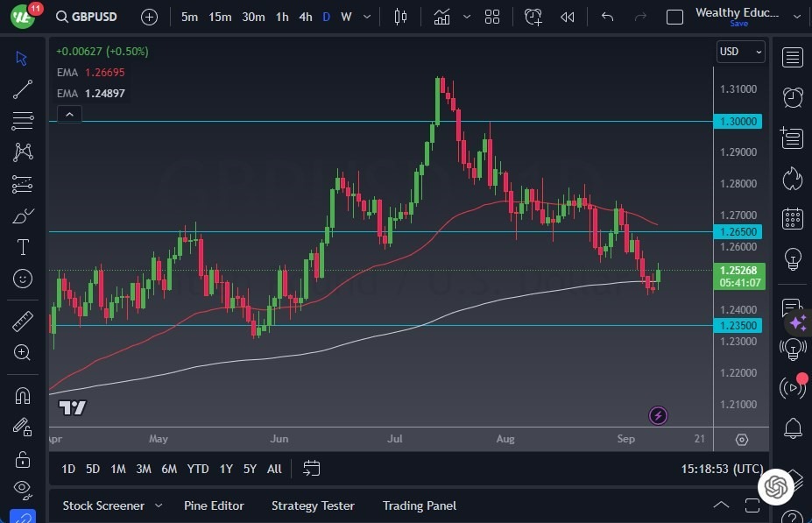Open the alerts clock icon in right sidebar
Screen dimensions: 812x523
pyautogui.click(x=792, y=98)
